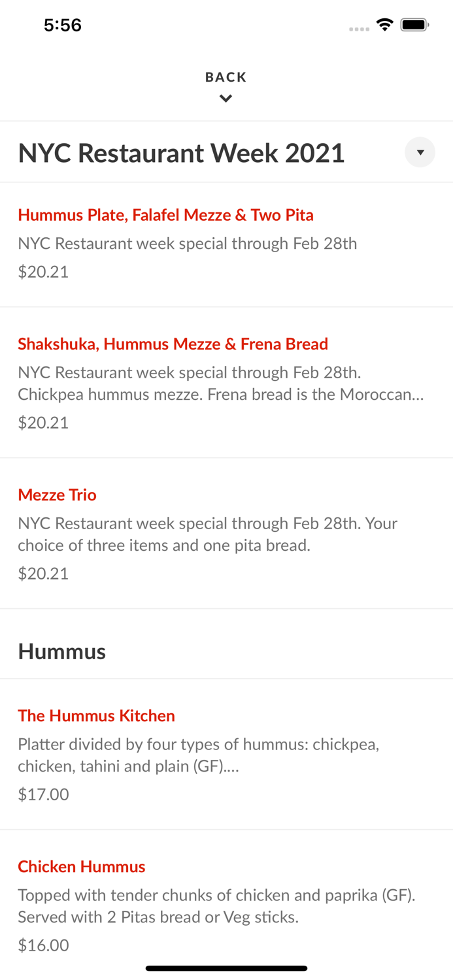The width and height of the screenshot is (453, 980).
Task: Expand the chevron below the BACK label
Action: 226,98
